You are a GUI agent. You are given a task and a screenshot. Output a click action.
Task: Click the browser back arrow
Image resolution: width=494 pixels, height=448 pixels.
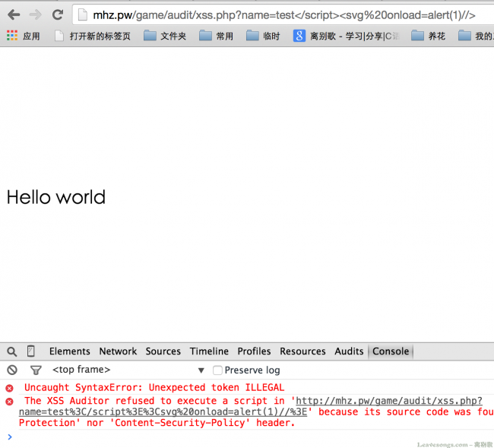14,14
